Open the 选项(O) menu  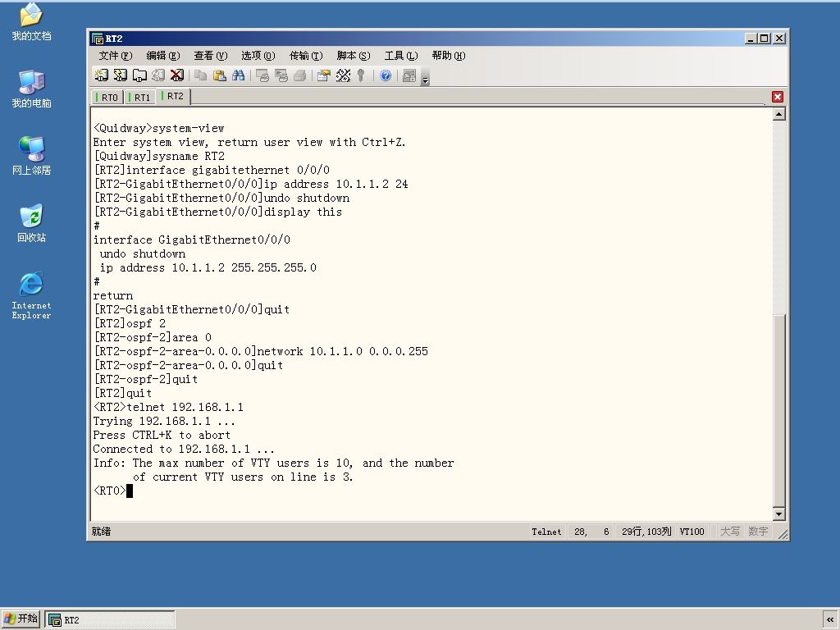(x=258, y=56)
